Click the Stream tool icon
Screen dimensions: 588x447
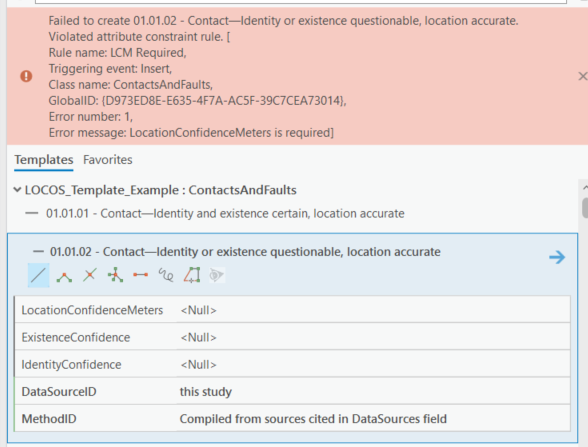[x=216, y=275]
